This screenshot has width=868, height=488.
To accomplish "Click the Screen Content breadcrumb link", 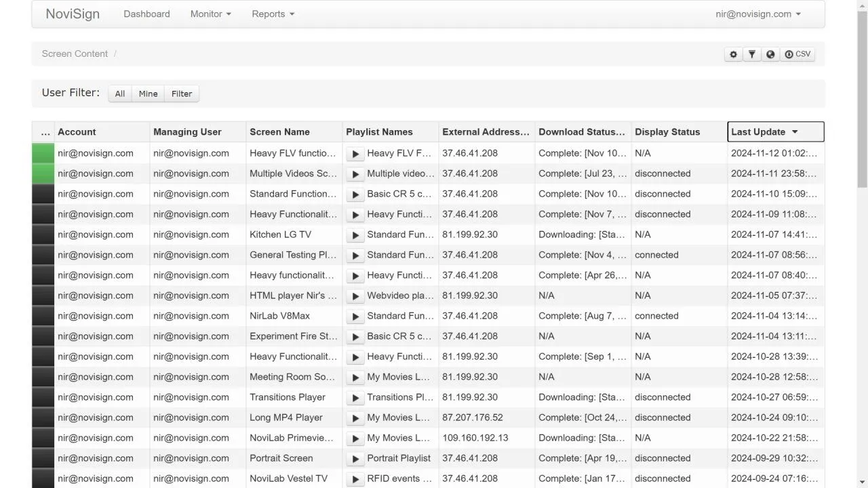I will click(x=75, y=54).
